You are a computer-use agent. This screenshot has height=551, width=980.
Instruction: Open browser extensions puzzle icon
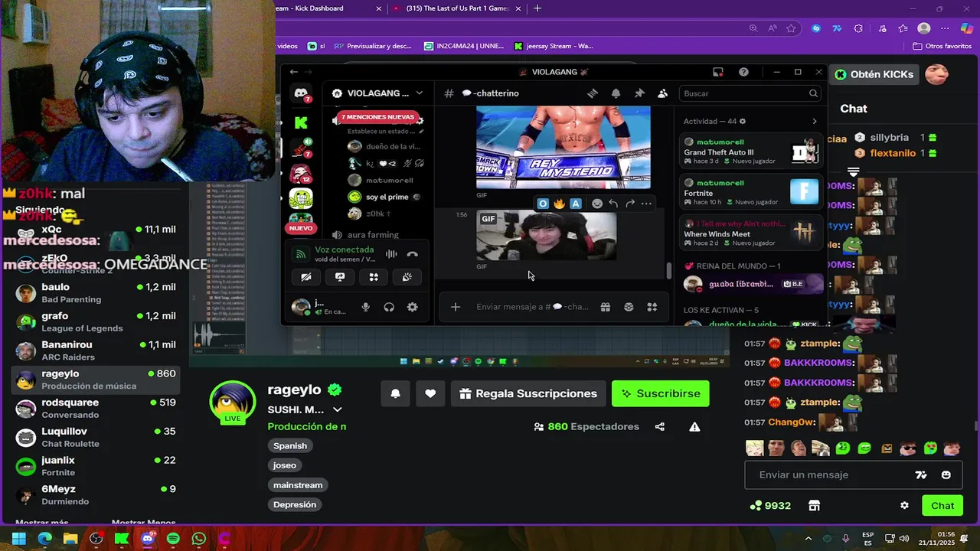tap(858, 28)
